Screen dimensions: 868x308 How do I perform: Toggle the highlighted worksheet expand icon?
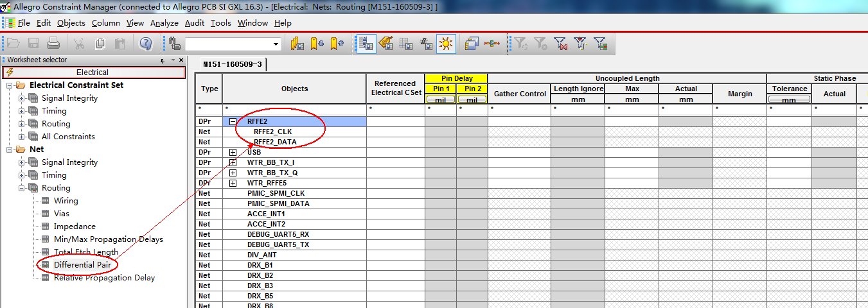click(366, 44)
